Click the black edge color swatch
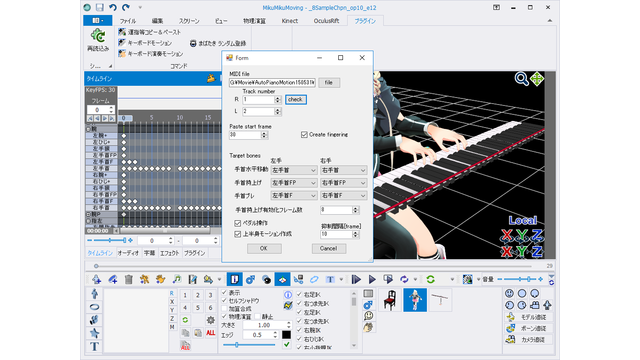 pyautogui.click(x=287, y=335)
